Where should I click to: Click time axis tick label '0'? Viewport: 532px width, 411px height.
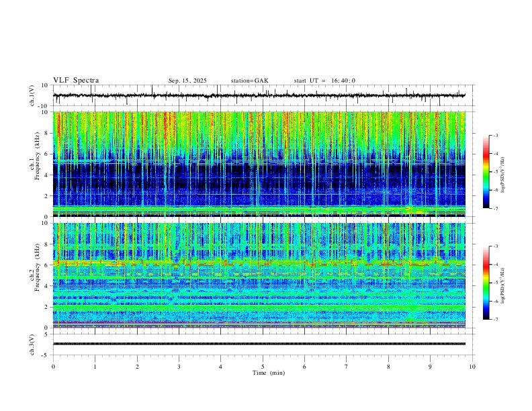[x=53, y=367]
